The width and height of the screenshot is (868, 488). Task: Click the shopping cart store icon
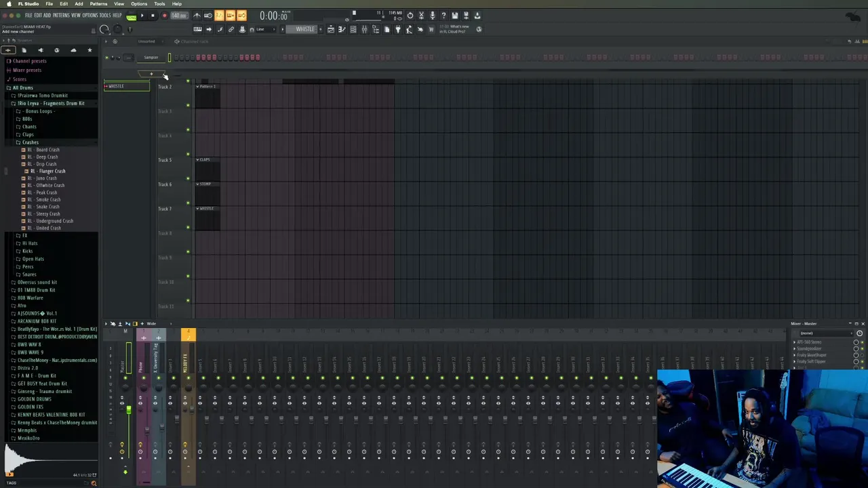431,29
